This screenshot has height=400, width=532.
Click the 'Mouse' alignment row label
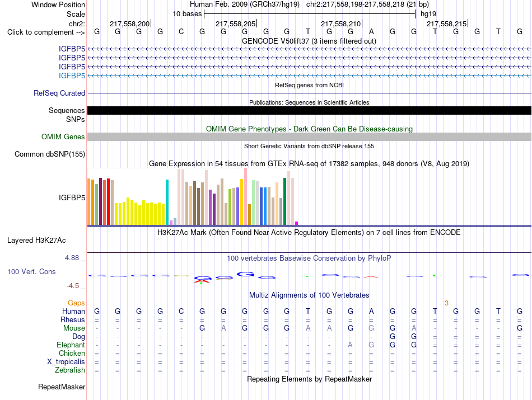74,328
